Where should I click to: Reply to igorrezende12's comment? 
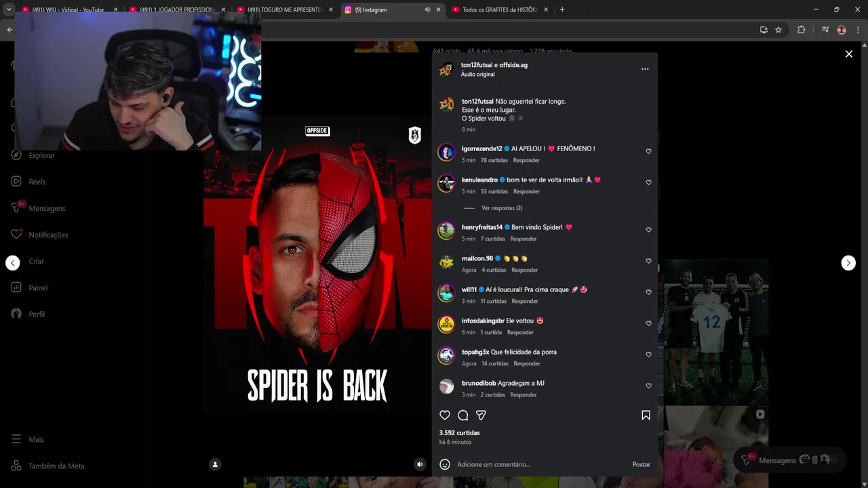pos(526,160)
